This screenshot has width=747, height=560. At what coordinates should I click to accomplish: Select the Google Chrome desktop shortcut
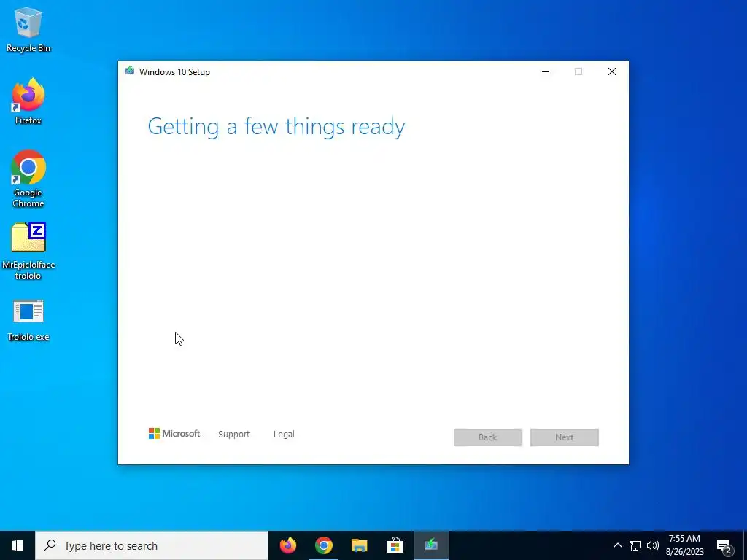pos(28,179)
